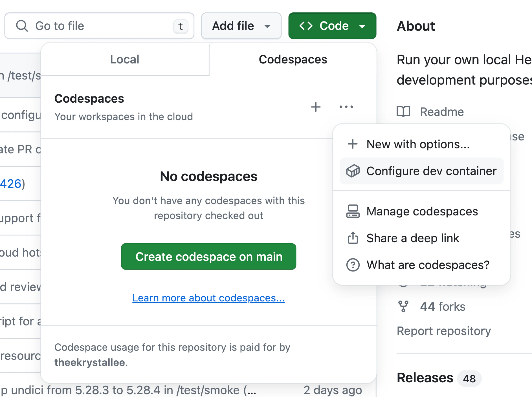
Task: Click the share deep link icon
Action: point(353,238)
